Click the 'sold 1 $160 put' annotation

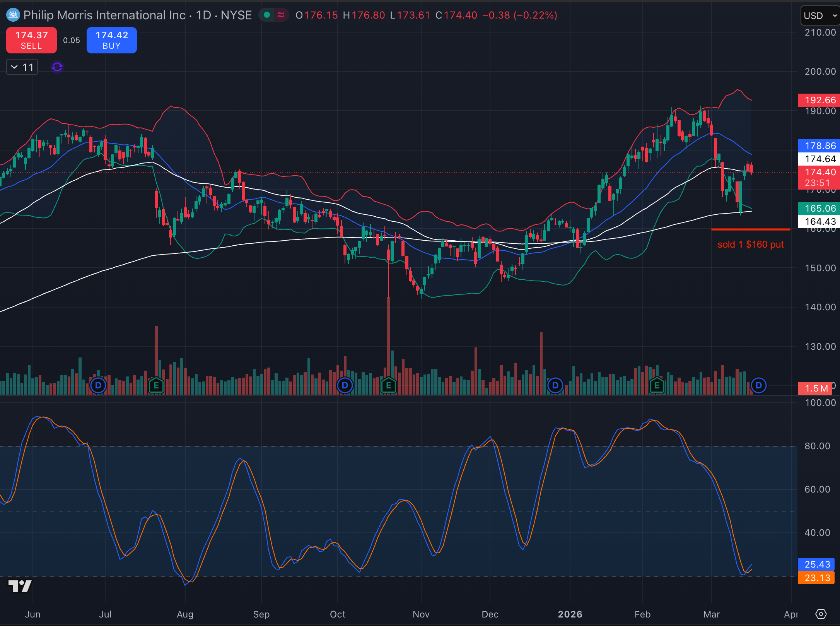750,244
